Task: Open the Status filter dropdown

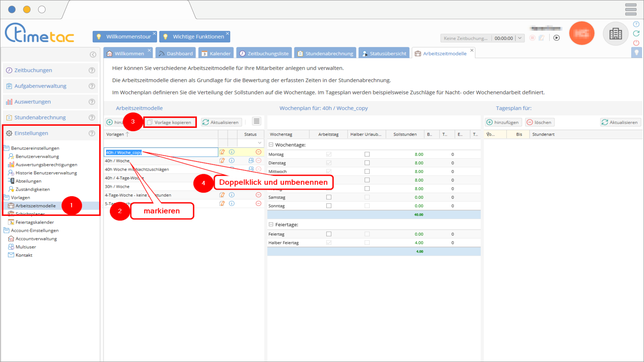Action: coord(259,143)
